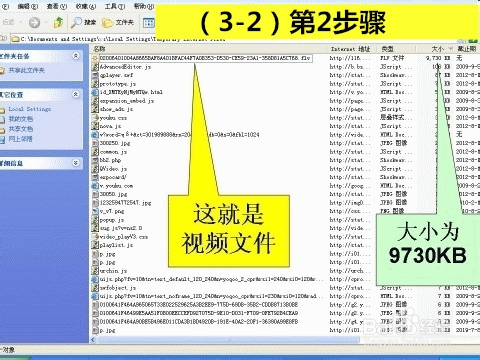
Task: Select the prototype.js file icon
Action: [95, 84]
